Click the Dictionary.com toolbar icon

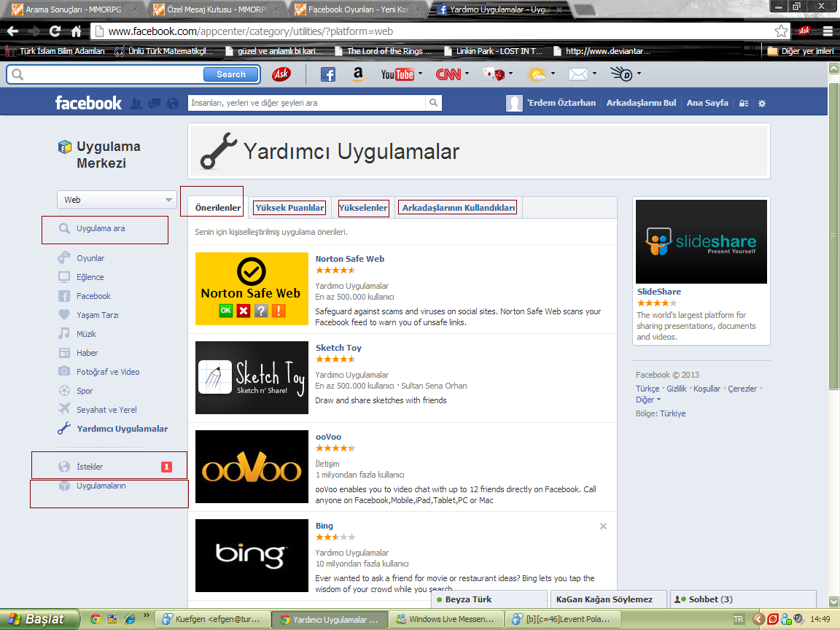click(x=621, y=74)
